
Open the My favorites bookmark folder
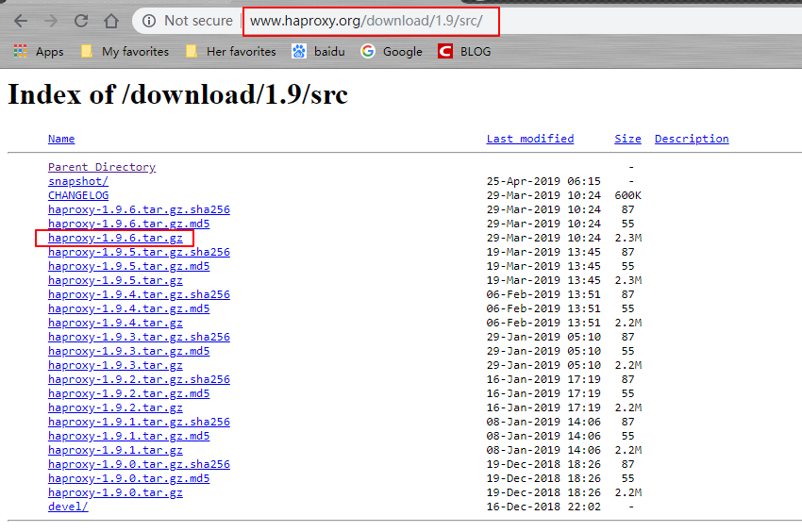[125, 51]
